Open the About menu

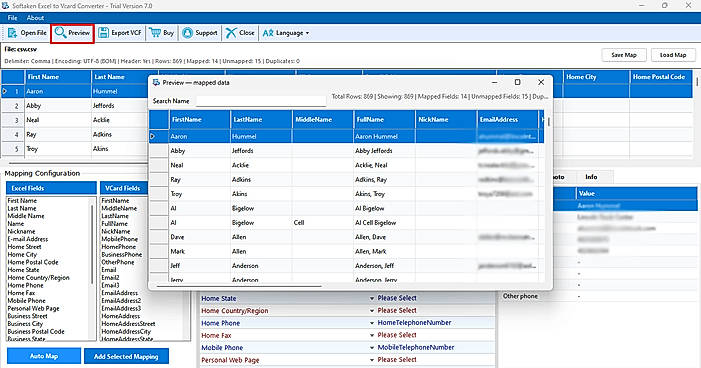(35, 18)
